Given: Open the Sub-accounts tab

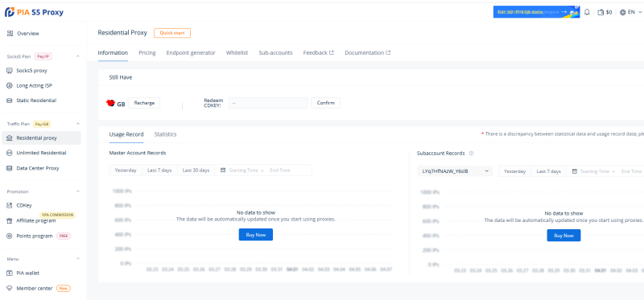Looking at the screenshot, I should coord(275,52).
